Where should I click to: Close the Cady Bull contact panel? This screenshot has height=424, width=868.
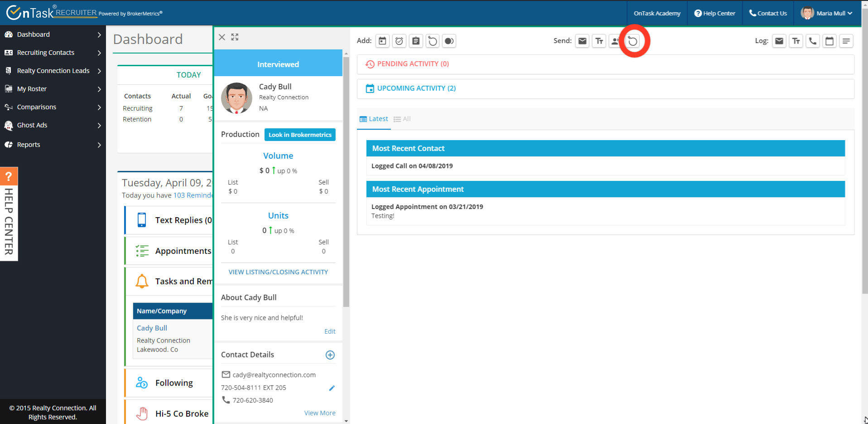(x=222, y=37)
